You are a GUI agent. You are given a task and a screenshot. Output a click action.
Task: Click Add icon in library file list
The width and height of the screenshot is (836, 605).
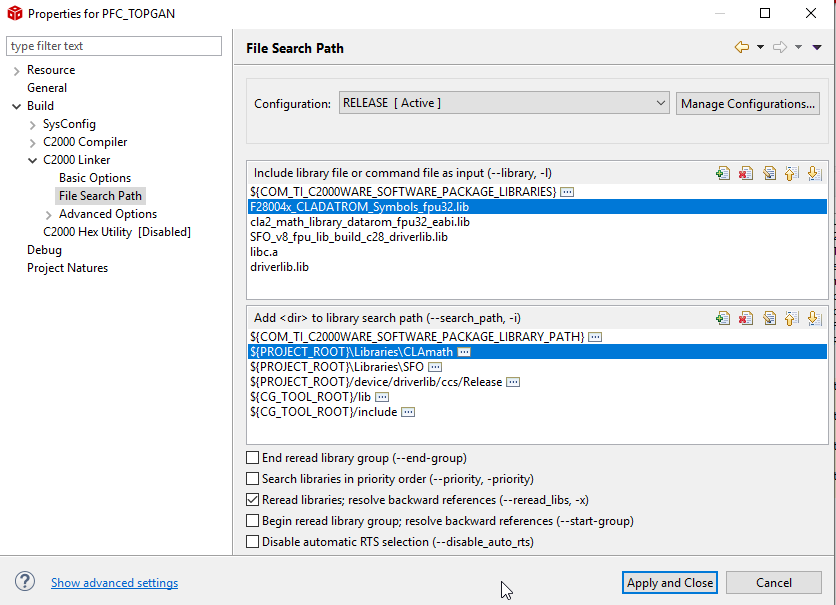click(723, 173)
